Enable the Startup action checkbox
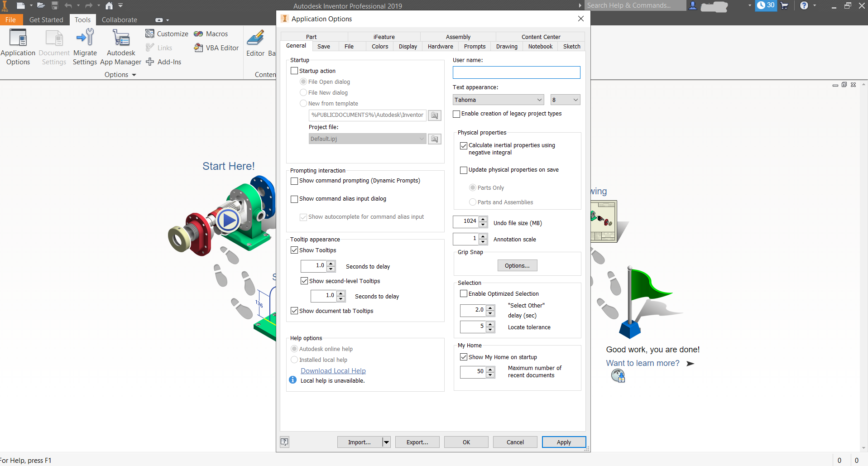868x466 pixels. coord(294,71)
